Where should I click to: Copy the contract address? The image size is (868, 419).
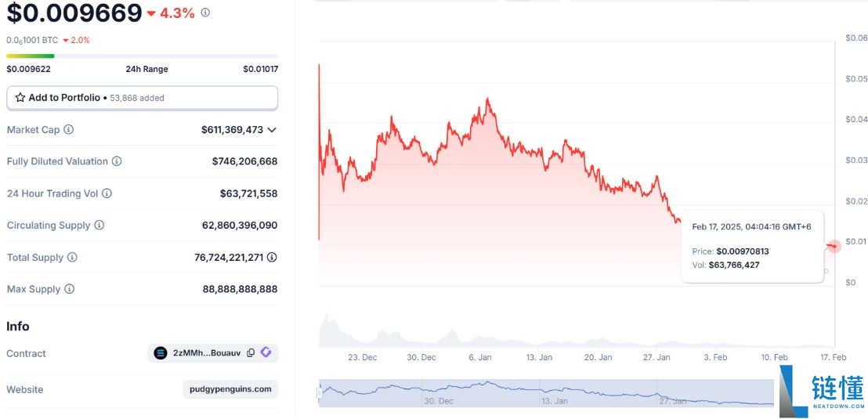point(251,353)
